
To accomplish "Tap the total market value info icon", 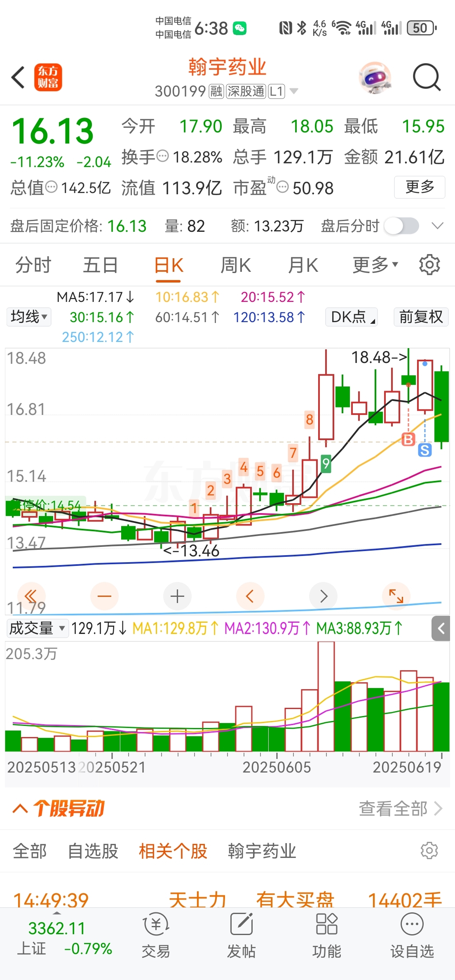I will tap(51, 187).
